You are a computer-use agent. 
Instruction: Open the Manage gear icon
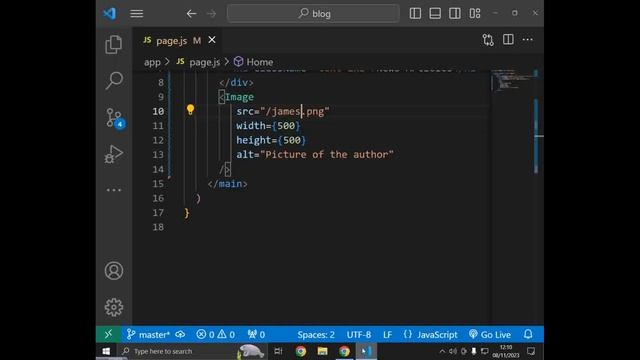[x=114, y=307]
